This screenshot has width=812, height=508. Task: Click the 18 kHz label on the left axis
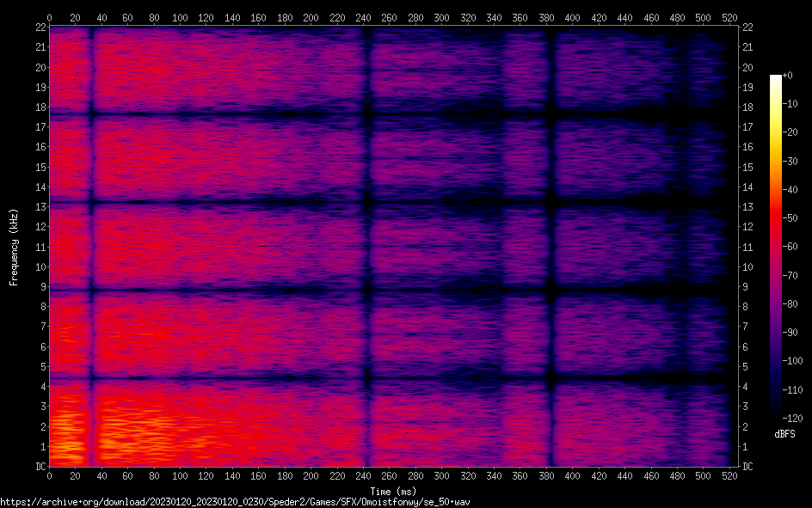pos(38,107)
